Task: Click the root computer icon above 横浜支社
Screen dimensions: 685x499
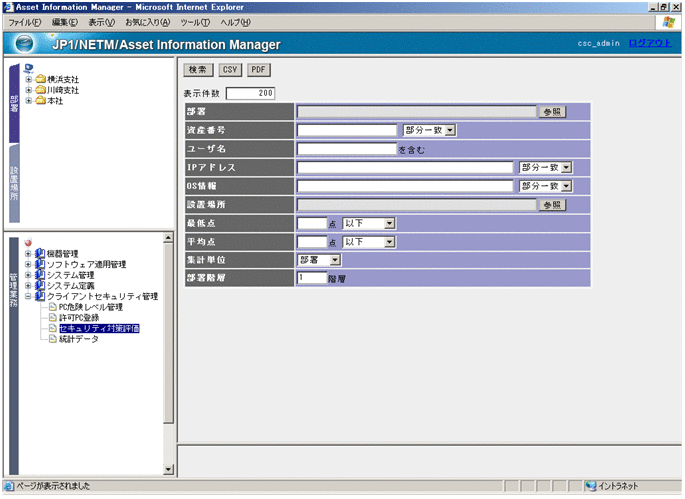Action: [28, 68]
